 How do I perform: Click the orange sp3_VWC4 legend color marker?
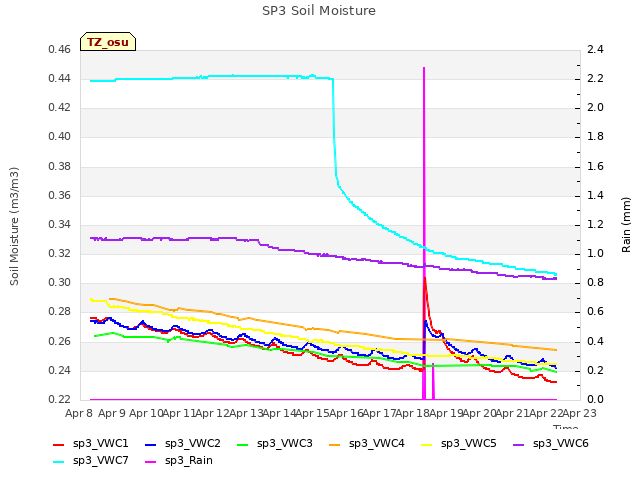tap(335, 444)
